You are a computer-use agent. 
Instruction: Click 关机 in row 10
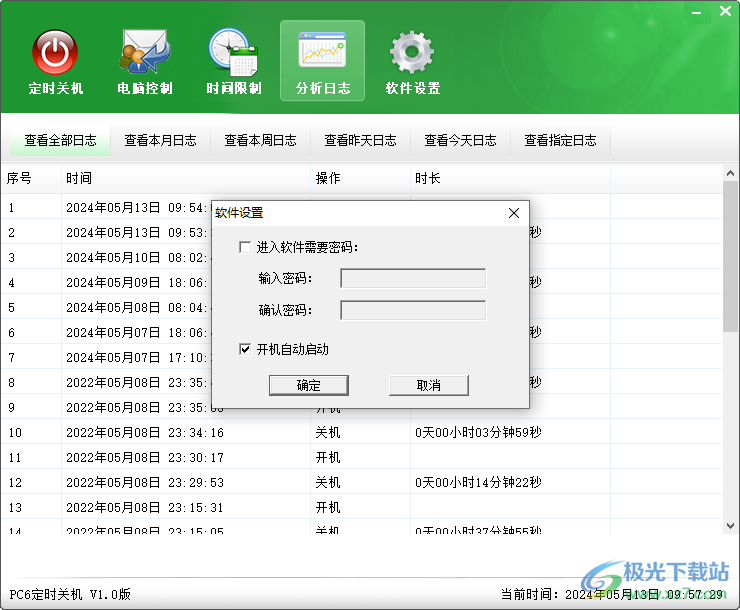click(x=328, y=432)
